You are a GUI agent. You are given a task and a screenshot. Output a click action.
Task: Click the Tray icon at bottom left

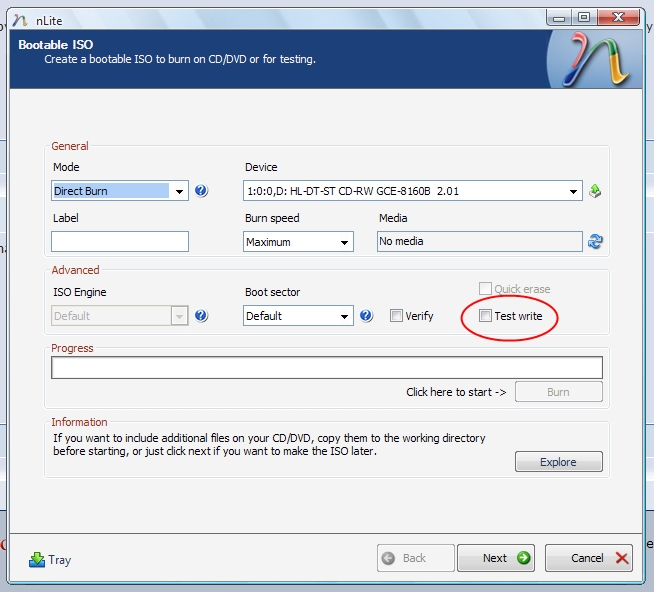(37, 559)
